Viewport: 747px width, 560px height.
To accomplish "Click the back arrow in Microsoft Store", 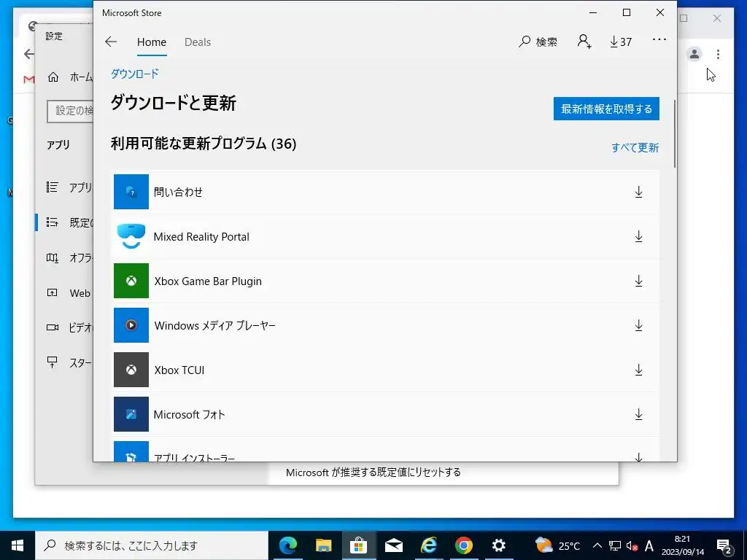I will tap(111, 42).
